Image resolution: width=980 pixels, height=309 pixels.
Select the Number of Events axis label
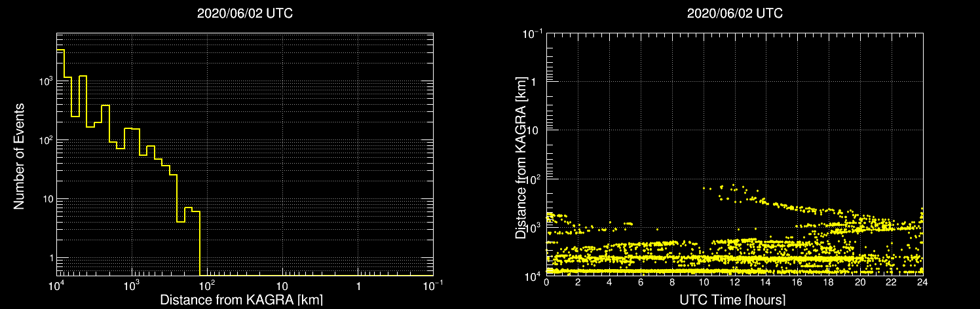click(19, 156)
